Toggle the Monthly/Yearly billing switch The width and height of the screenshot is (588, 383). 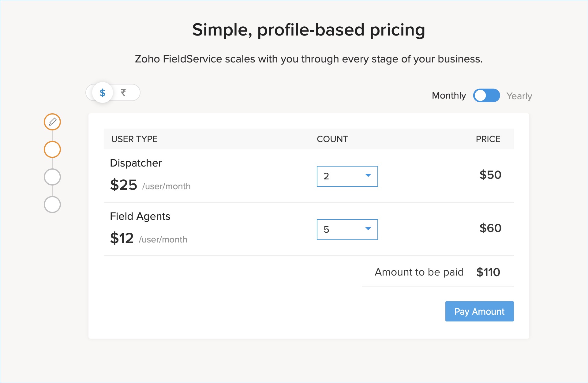coord(486,96)
